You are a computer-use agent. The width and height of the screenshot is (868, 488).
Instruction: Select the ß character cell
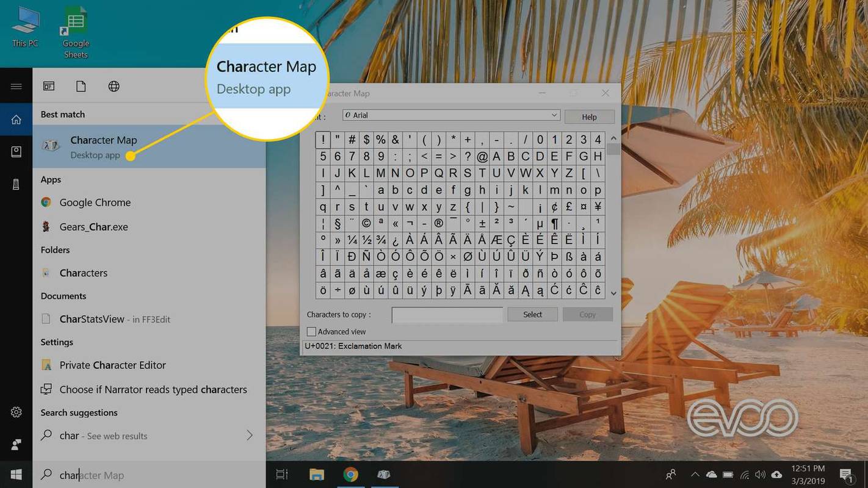coord(569,256)
